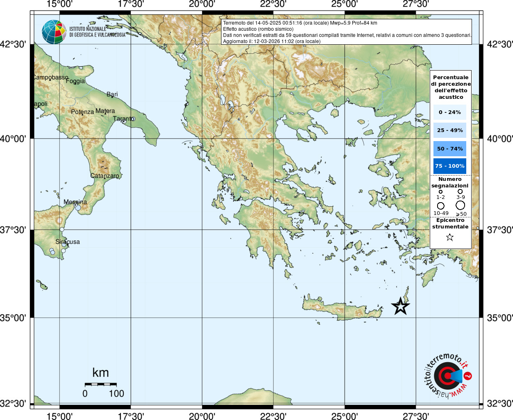
Task: Click the legend circle for 10-49 reports
Action: (x=440, y=206)
